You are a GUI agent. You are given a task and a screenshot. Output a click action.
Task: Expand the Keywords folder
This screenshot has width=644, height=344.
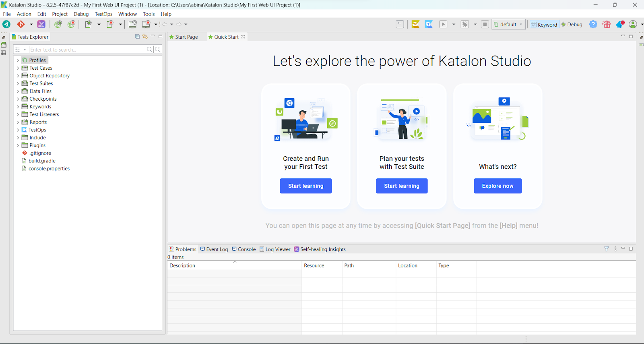click(18, 107)
